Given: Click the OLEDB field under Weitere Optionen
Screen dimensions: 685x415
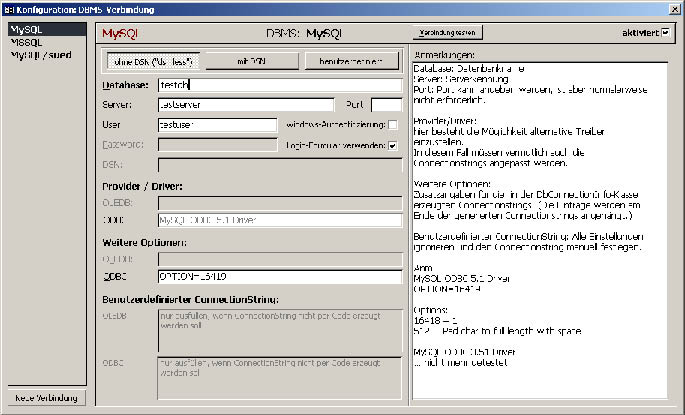Looking at the screenshot, I should [280, 259].
